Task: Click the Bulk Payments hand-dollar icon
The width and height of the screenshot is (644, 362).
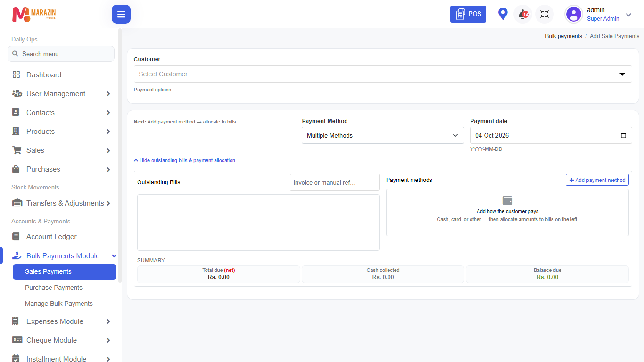Action: tap(17, 256)
